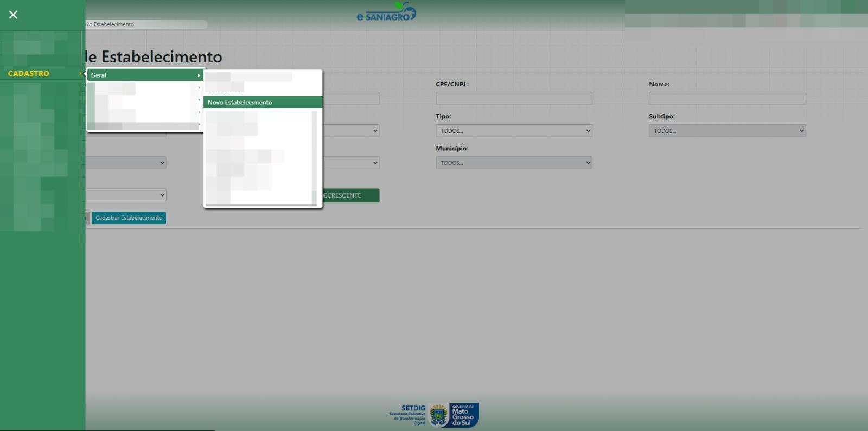Click the Mato Grosso do Sul government logo
868x431 pixels.
[x=463, y=415]
